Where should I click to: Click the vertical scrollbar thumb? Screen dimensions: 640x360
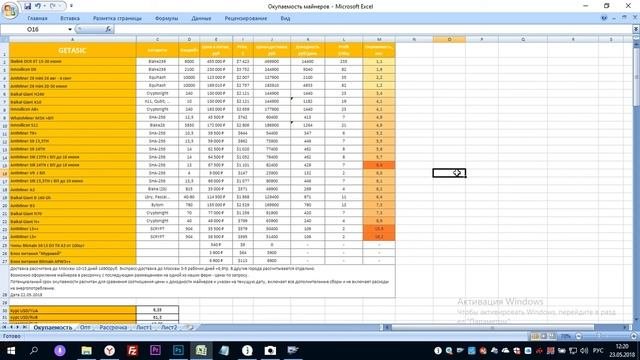tap(636, 76)
